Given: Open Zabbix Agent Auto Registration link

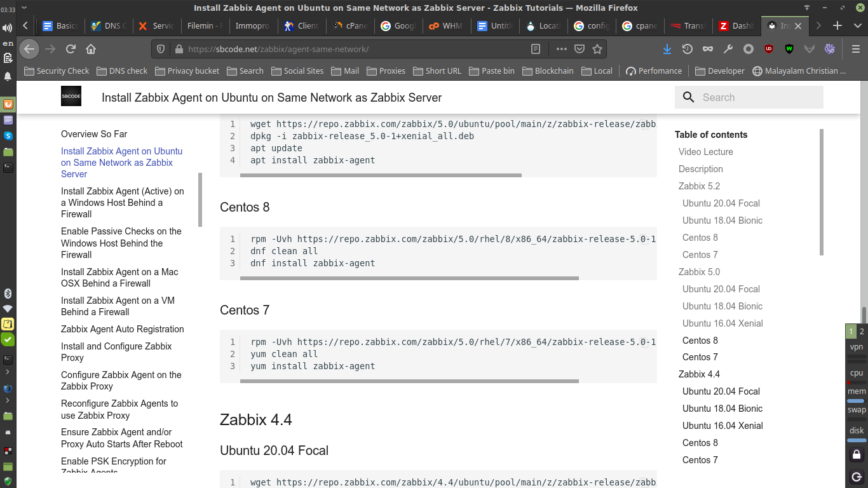Looking at the screenshot, I should point(123,329).
